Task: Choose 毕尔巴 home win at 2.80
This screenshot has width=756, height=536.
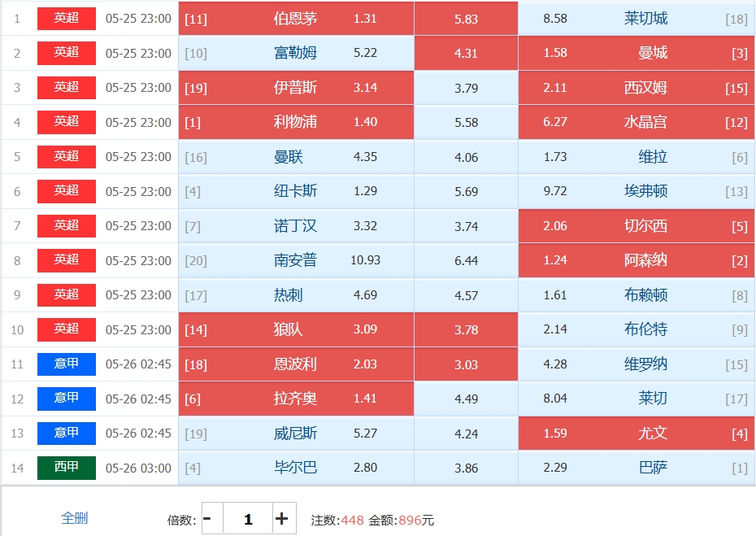Action: (x=296, y=468)
